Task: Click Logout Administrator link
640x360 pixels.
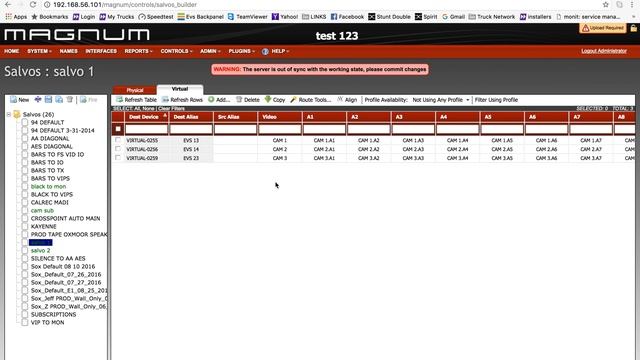Action: coord(604,51)
